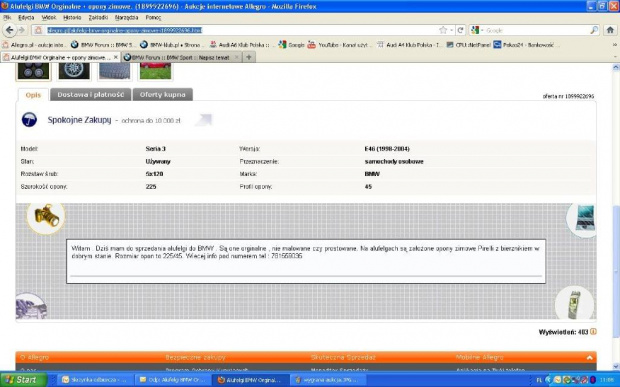Open the Firefox home page icon

pos(610,30)
